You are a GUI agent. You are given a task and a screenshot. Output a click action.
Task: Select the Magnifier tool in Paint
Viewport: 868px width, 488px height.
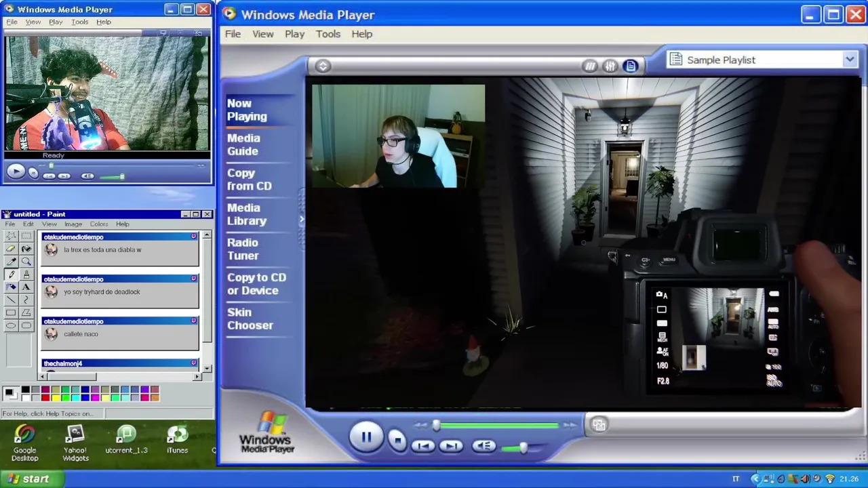click(x=26, y=262)
